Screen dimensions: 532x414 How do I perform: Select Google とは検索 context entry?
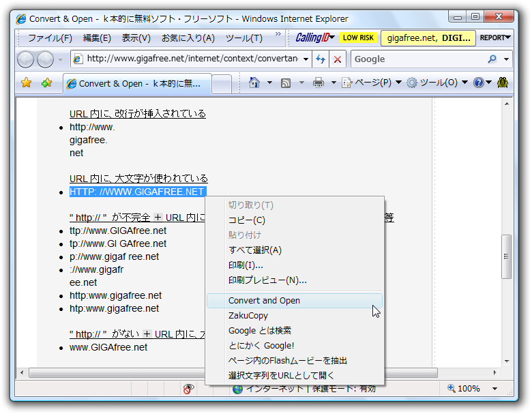(295, 331)
